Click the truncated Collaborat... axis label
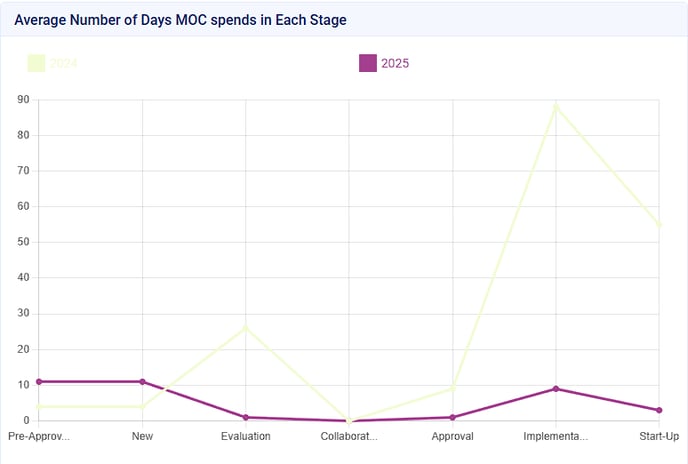 coord(349,437)
